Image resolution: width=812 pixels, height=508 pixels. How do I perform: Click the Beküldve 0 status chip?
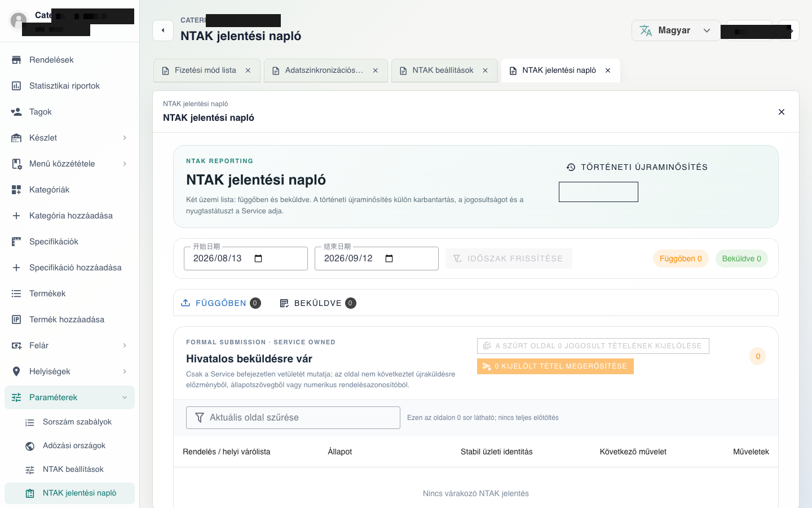[742, 259]
